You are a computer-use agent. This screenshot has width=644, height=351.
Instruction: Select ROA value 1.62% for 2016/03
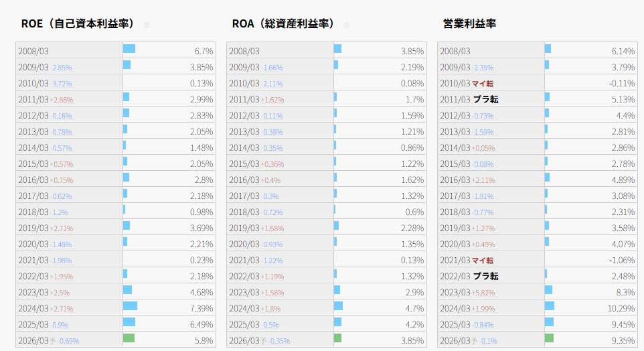[x=412, y=180]
